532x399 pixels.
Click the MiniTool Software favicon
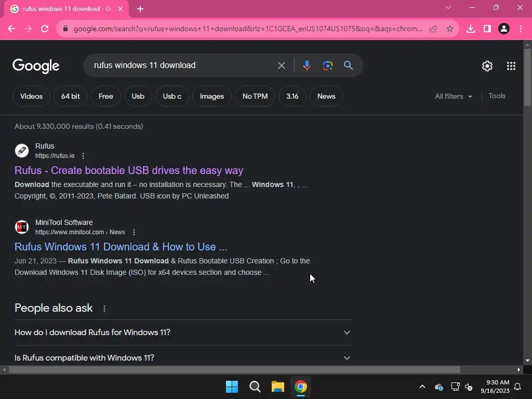point(22,227)
